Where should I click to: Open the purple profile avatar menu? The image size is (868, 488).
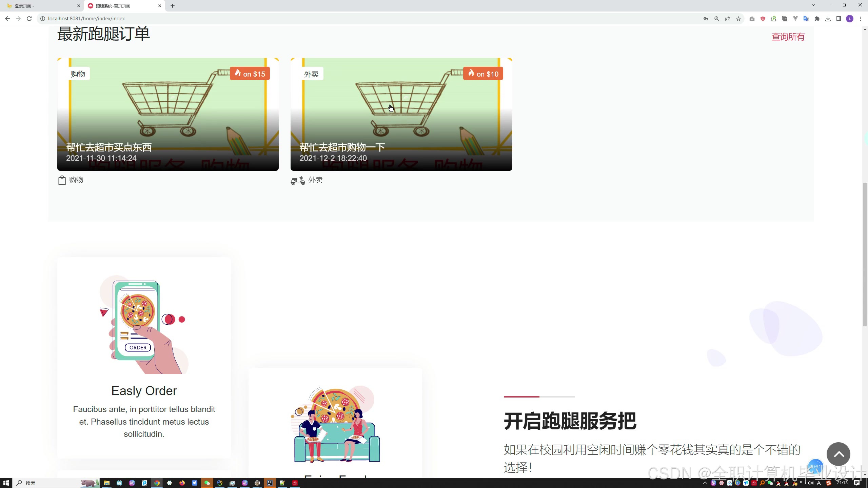[x=850, y=19]
